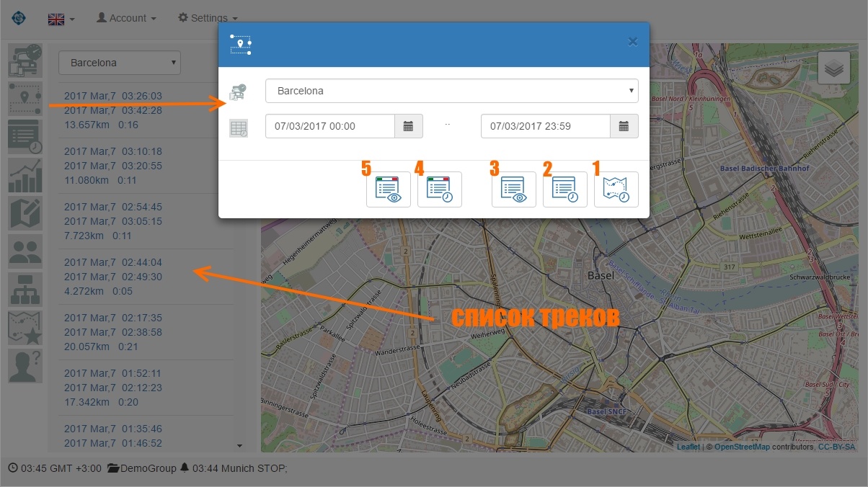This screenshot has height=487, width=868.
Task: Open the map layers selector icon
Action: [834, 68]
